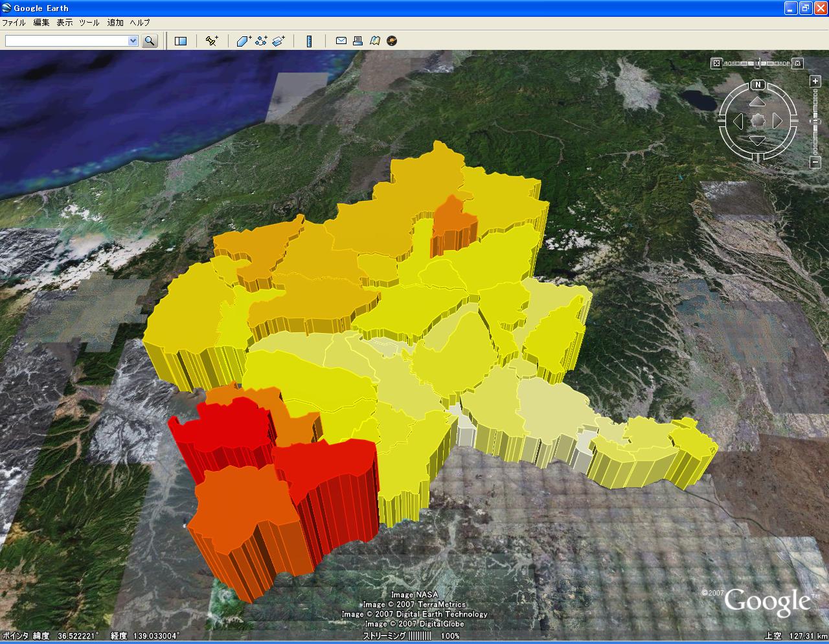Screen dimensions: 829x644
Task: Select the add polygon tool
Action: (244, 41)
